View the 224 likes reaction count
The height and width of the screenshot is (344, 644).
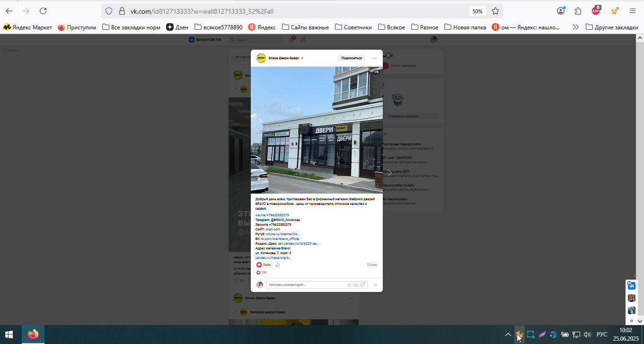(x=262, y=273)
